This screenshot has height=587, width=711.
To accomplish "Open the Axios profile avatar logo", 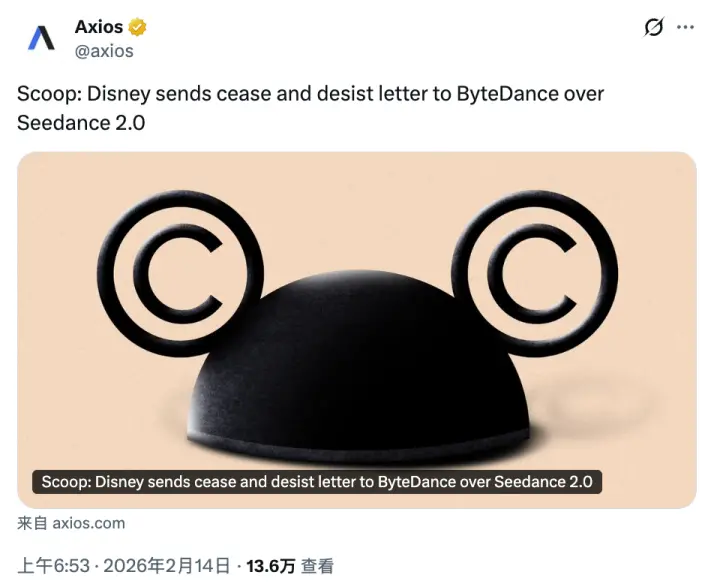I will [41, 38].
